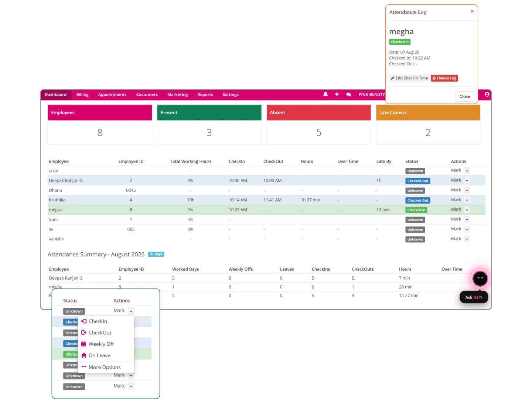Select On Leave in the Mark menu
The width and height of the screenshot is (532, 399).
106,355
